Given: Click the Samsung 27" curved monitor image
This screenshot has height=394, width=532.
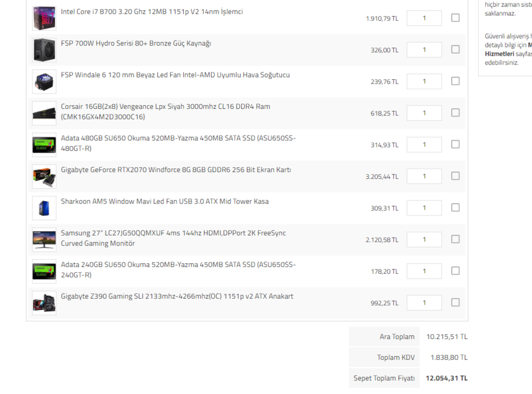Looking at the screenshot, I should tap(44, 240).
